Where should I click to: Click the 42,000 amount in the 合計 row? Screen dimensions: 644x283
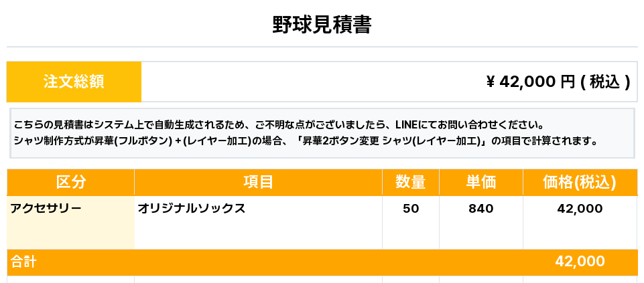580,262
